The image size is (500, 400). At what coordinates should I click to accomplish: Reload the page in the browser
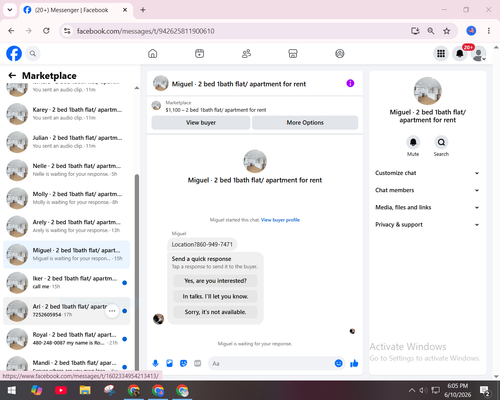tap(46, 31)
